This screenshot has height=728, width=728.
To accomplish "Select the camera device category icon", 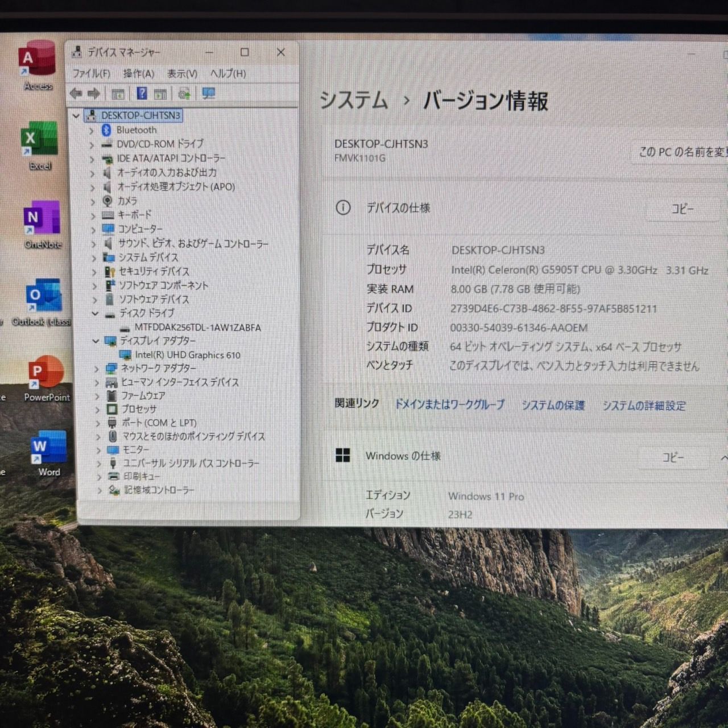I will (106, 201).
